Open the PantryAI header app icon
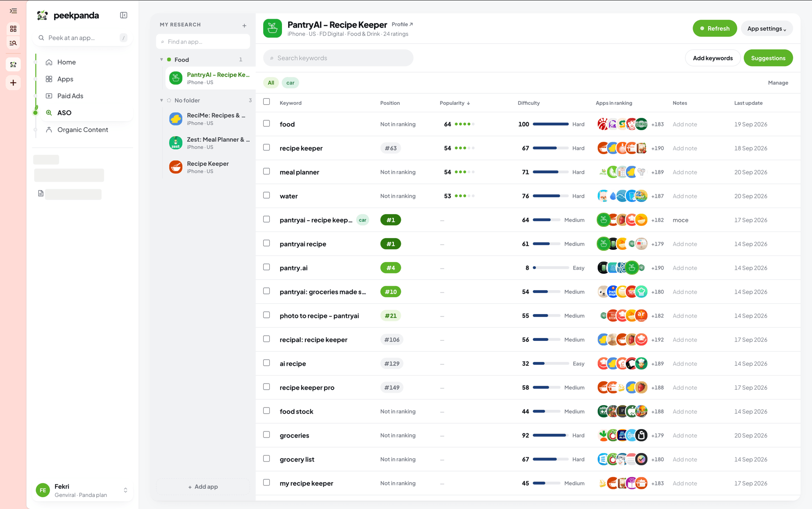The width and height of the screenshot is (812, 509). coord(273,28)
